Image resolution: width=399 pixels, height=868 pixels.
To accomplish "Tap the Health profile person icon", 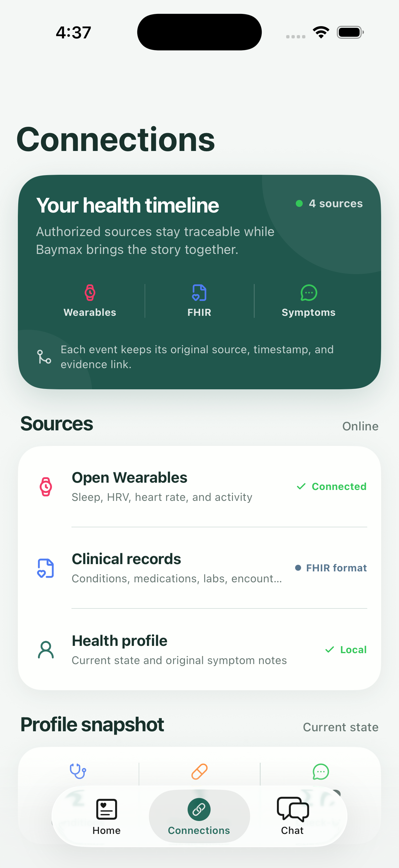I will 46,650.
